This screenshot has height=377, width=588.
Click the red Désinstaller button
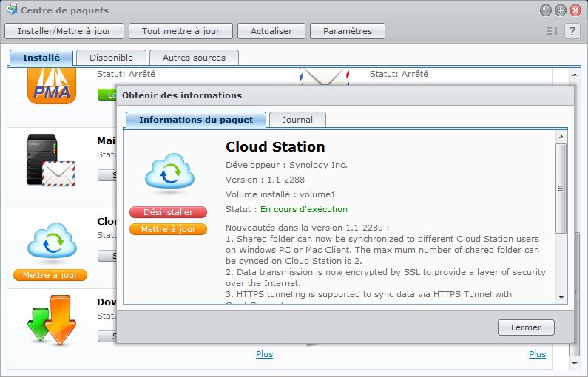[x=168, y=212]
